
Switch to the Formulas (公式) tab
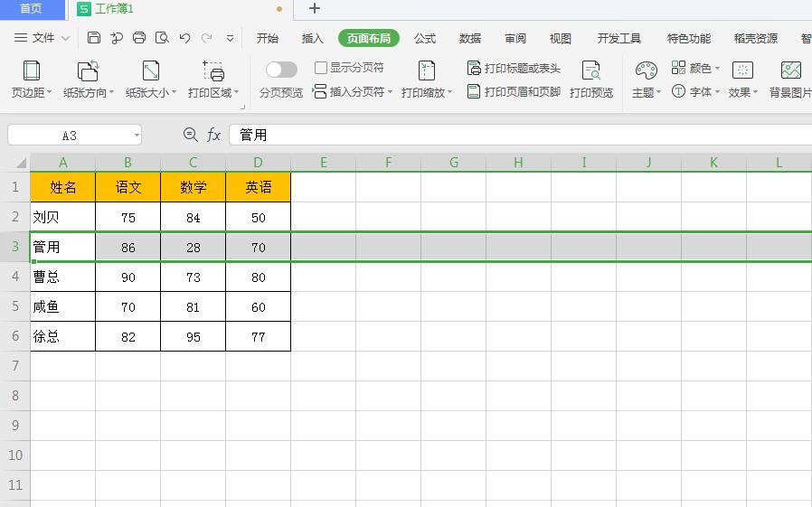pos(425,38)
